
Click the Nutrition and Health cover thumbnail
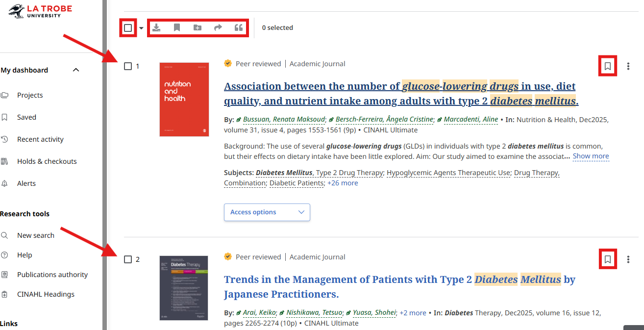pyautogui.click(x=184, y=100)
